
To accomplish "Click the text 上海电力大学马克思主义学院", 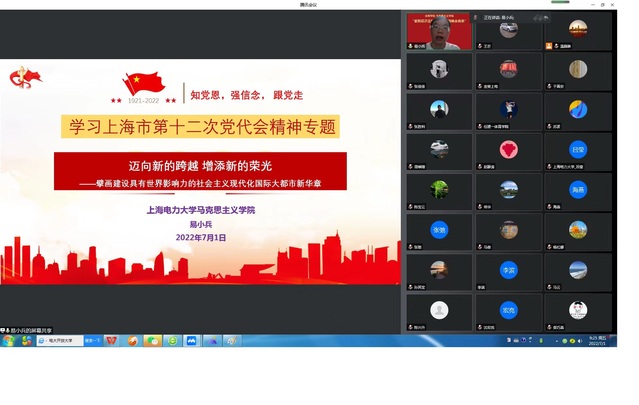I will 201,210.
